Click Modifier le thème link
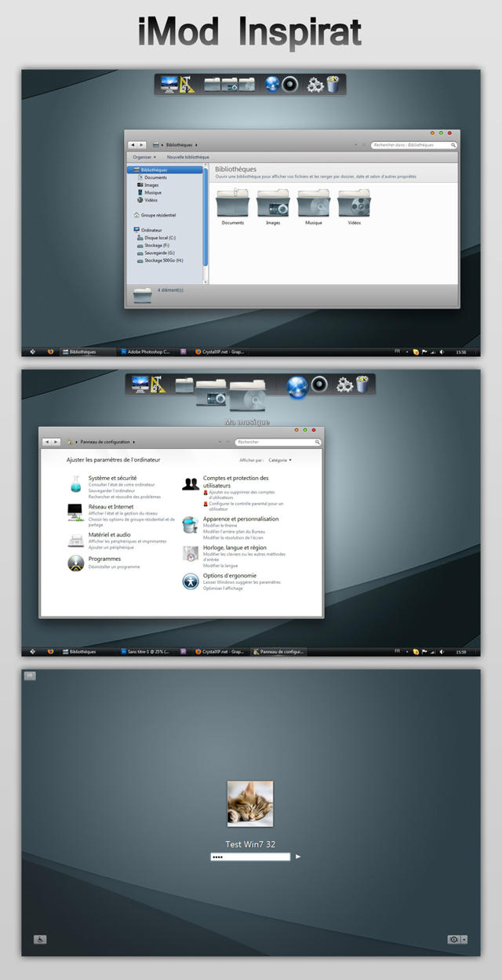Screen dimensions: 502x980 pos(221,526)
